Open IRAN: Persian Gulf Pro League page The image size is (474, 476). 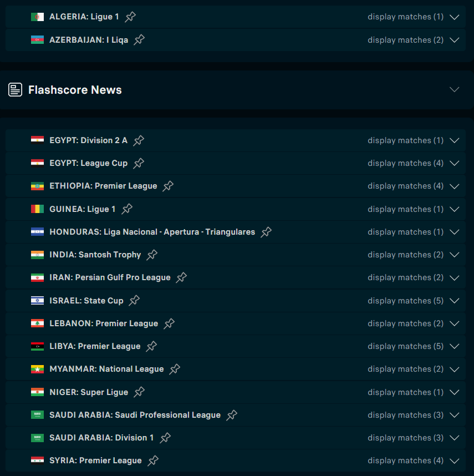(x=110, y=277)
